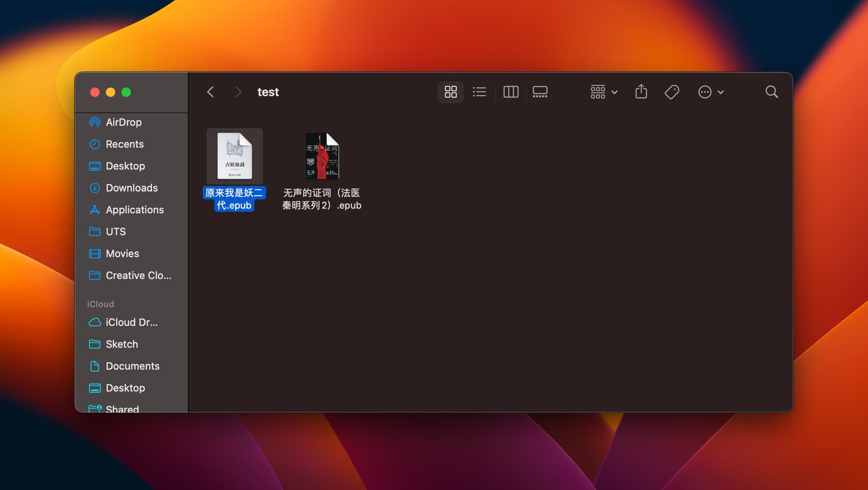Open the group-by options dropdown
Screen dimensions: 868x490
(x=604, y=92)
